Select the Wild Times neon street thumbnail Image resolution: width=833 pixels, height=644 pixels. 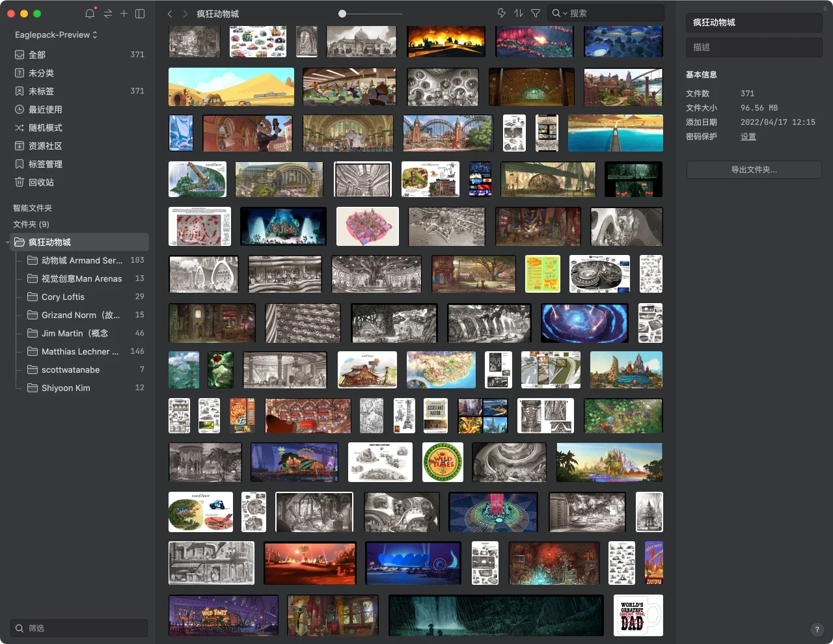click(x=223, y=615)
